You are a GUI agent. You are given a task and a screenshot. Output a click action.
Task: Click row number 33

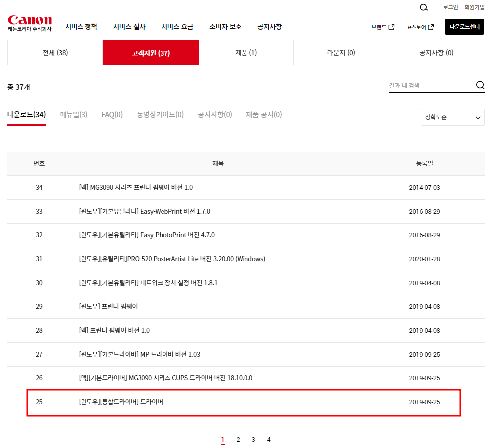(39, 211)
